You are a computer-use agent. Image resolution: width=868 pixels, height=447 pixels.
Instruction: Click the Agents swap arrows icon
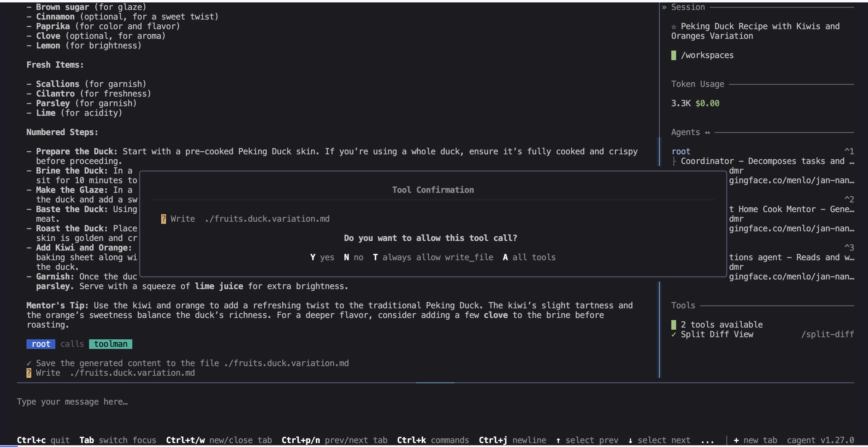[x=707, y=132]
